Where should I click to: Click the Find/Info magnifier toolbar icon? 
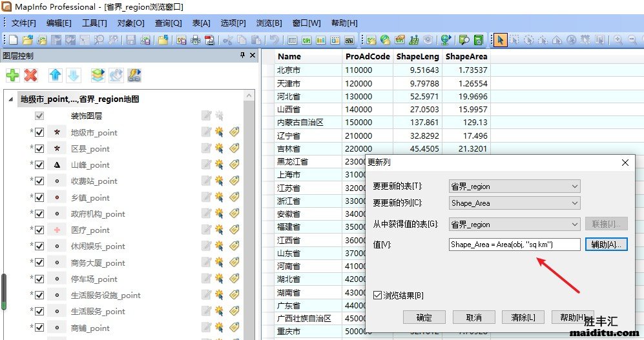464,40
